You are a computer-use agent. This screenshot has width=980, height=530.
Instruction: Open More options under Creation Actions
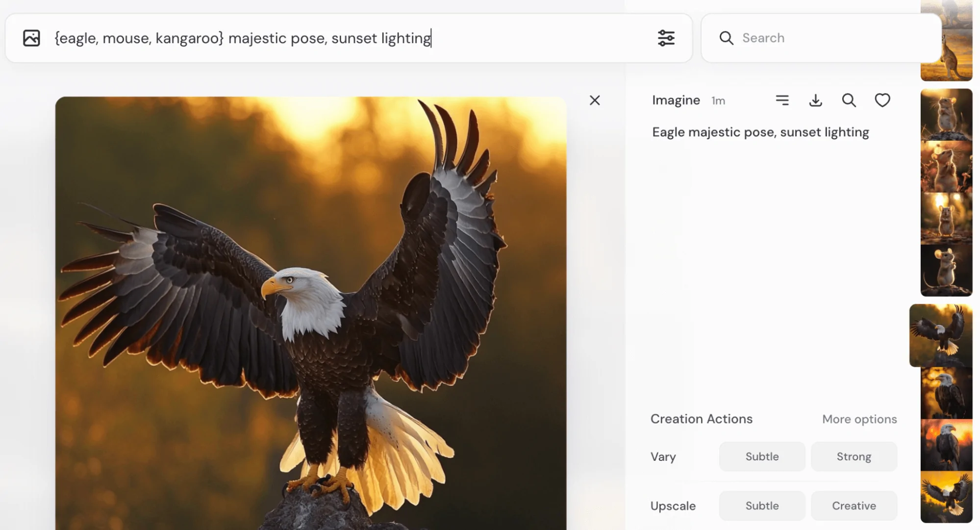(859, 419)
